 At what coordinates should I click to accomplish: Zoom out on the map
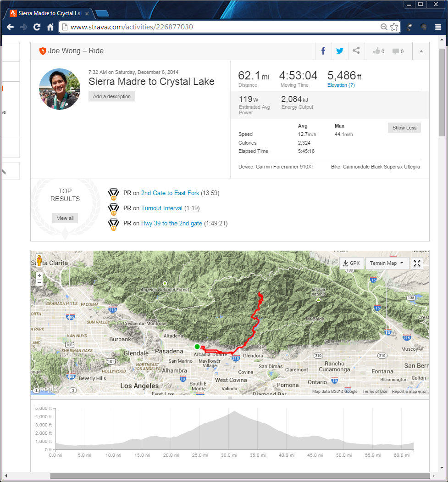click(x=39, y=283)
